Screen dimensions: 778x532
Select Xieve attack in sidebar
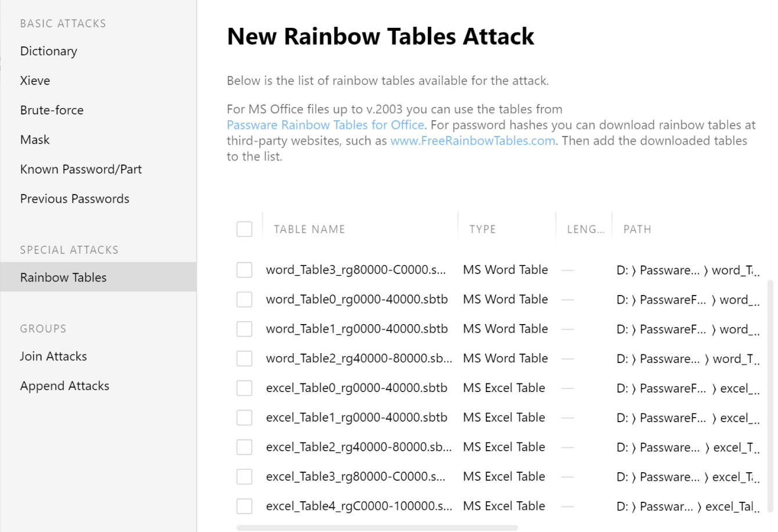coord(35,81)
